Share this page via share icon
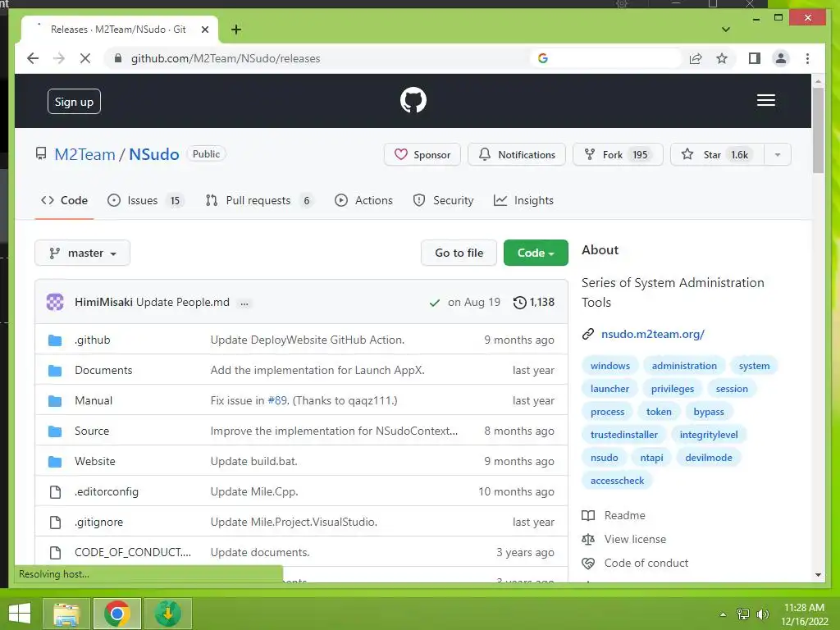Image resolution: width=840 pixels, height=630 pixels. click(x=696, y=58)
